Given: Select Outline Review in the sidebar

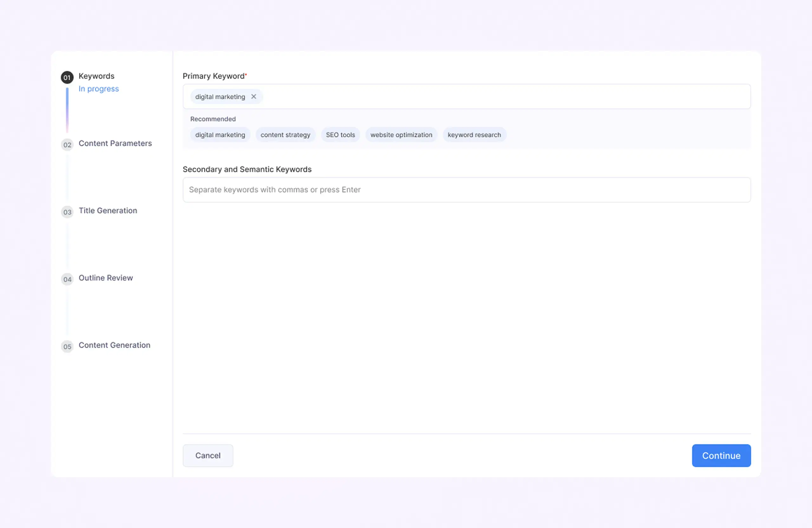Looking at the screenshot, I should click(x=106, y=277).
